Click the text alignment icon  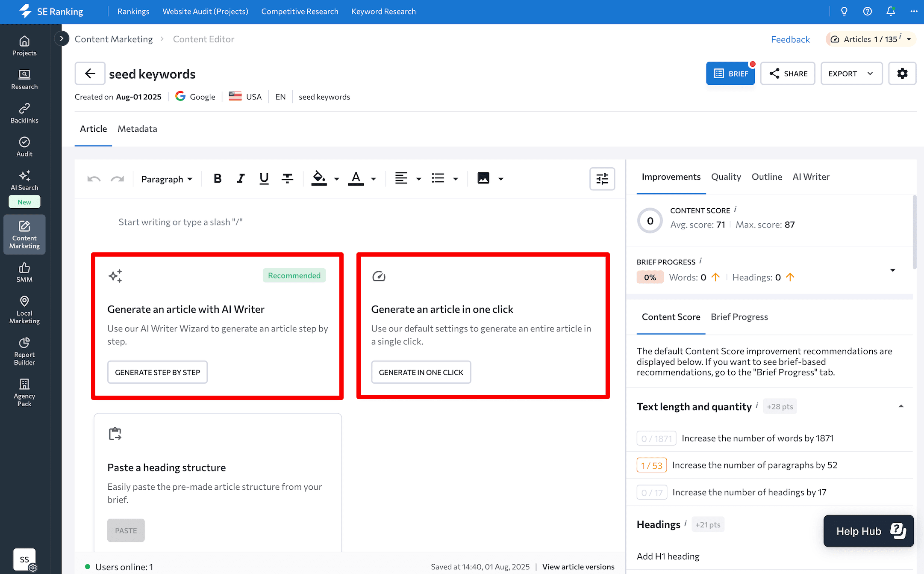[401, 178]
